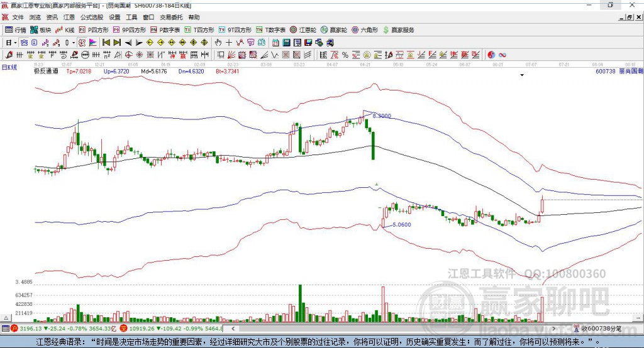Click the 日K线 chart label
Screen dimensions: 644x348
[x=9, y=67]
